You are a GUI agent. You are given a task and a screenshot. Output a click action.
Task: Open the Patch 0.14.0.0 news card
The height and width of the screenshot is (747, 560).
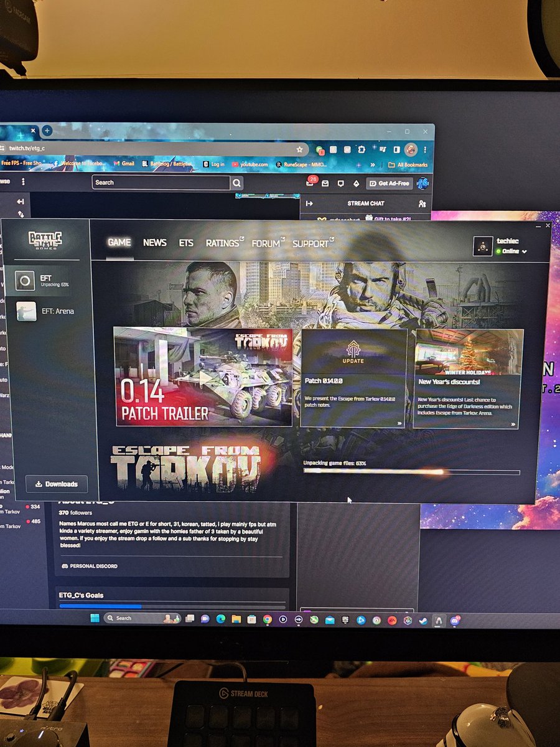coord(353,378)
